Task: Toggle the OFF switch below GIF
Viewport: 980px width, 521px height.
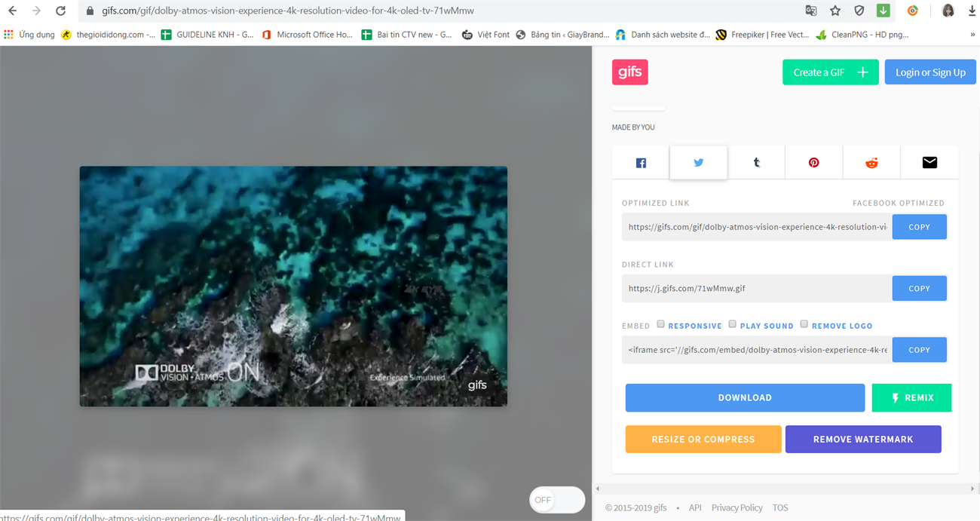Action: coord(557,500)
